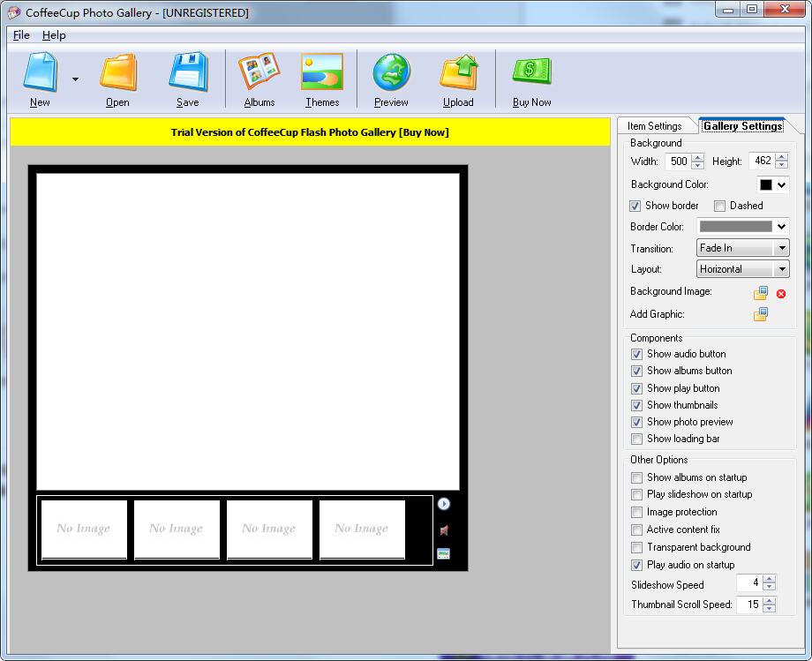
Task: Remove the Background Image with red X
Action: pyautogui.click(x=781, y=294)
